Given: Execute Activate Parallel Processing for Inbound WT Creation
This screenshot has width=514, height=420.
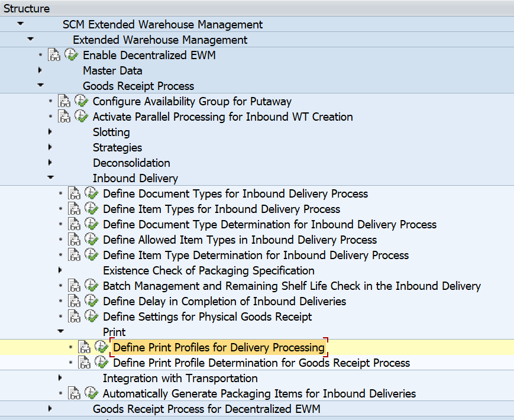Looking at the screenshot, I should point(81,116).
